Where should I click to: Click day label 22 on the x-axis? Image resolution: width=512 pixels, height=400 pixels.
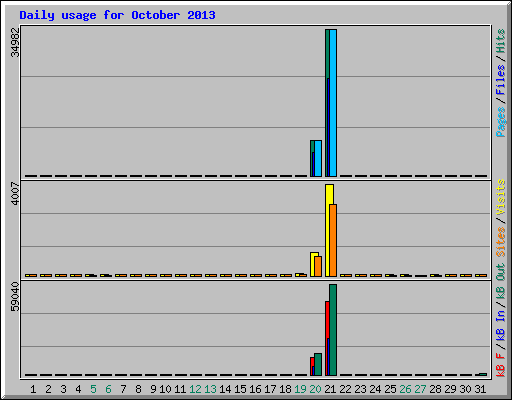[345, 389]
